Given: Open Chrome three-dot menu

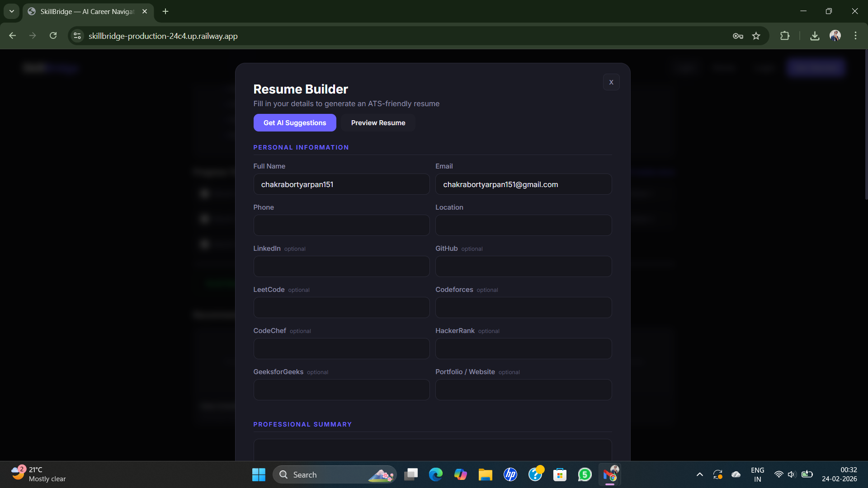Looking at the screenshot, I should pyautogui.click(x=855, y=36).
